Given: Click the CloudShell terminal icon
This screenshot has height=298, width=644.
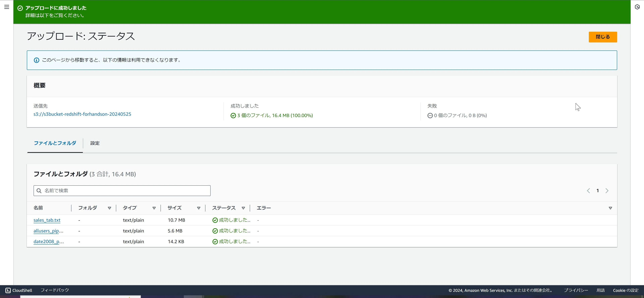Looking at the screenshot, I should click(8, 290).
